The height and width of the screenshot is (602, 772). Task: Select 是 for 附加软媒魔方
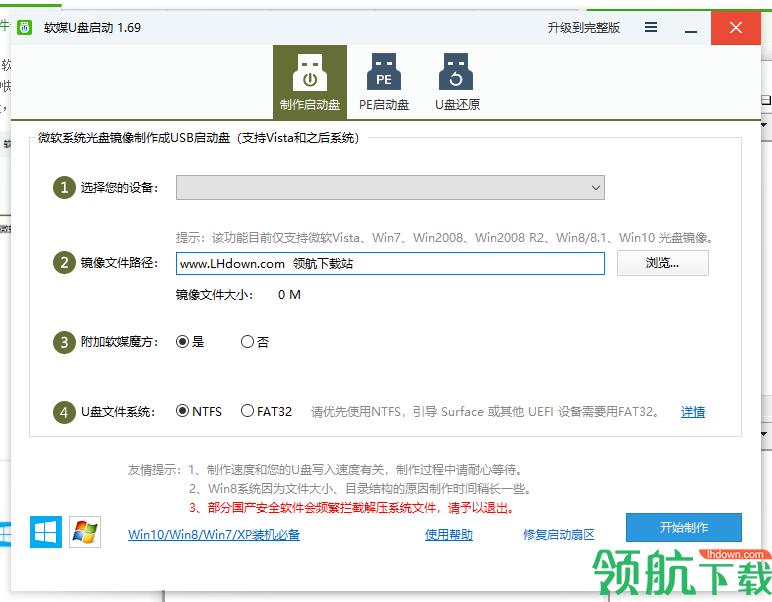[x=190, y=342]
